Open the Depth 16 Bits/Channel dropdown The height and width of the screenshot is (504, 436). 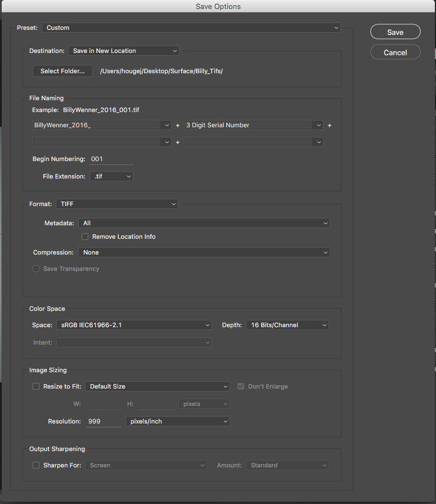[x=287, y=325]
